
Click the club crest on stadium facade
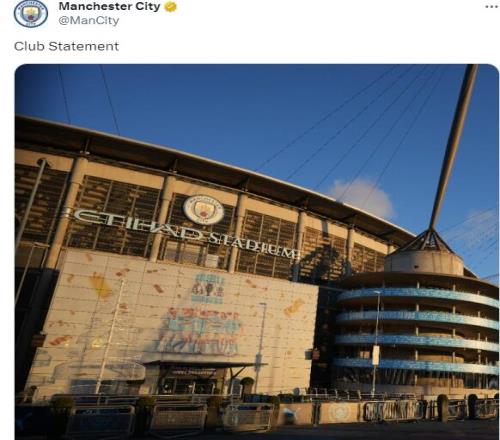click(203, 210)
